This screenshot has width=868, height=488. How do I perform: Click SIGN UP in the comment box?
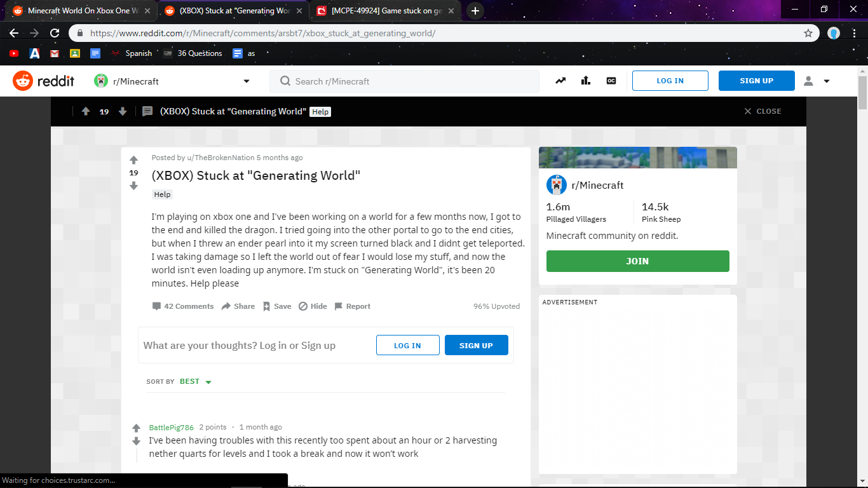(477, 345)
